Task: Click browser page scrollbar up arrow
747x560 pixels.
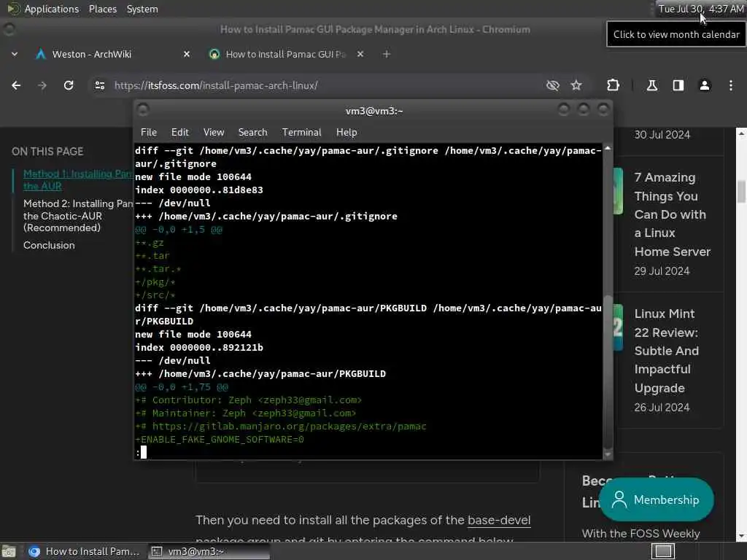Action: 741,134
